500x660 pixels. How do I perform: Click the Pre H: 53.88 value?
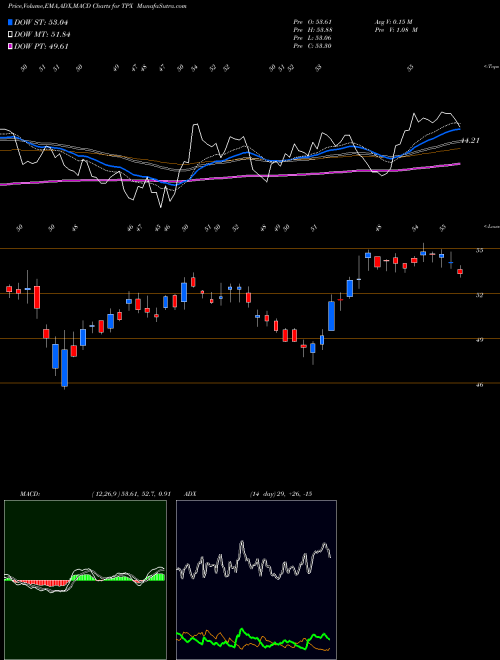pyautogui.click(x=312, y=30)
